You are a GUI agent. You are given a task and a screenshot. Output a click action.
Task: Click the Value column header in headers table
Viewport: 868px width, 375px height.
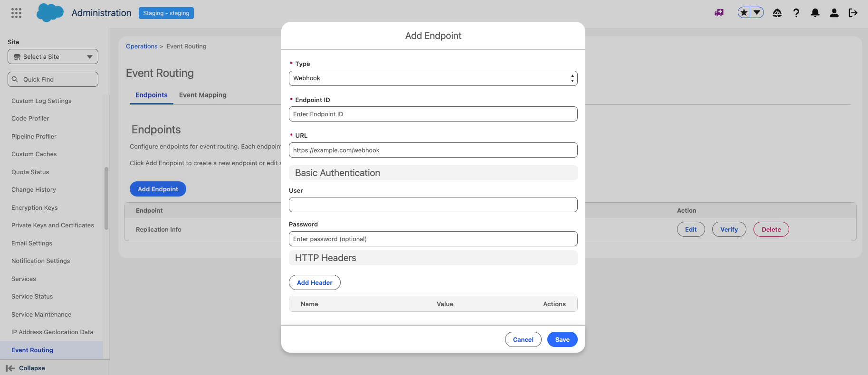445,304
